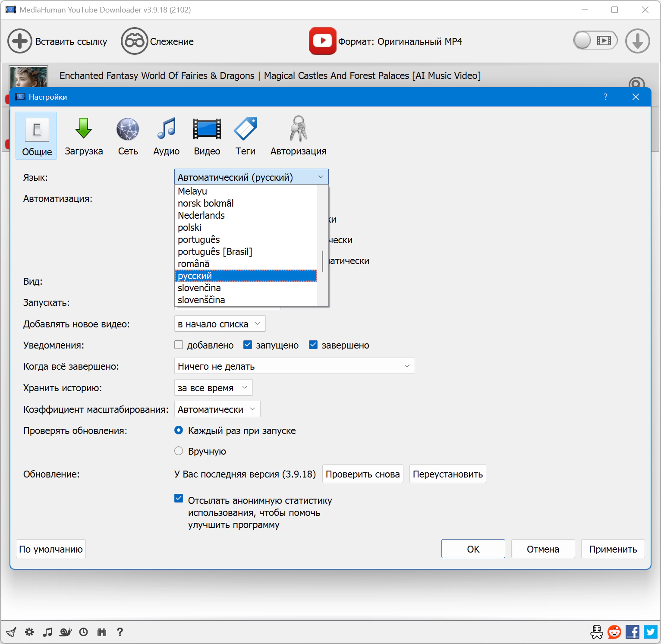The width and height of the screenshot is (661, 644).
Task: Choose 'polski' from the language list
Action: tap(190, 227)
